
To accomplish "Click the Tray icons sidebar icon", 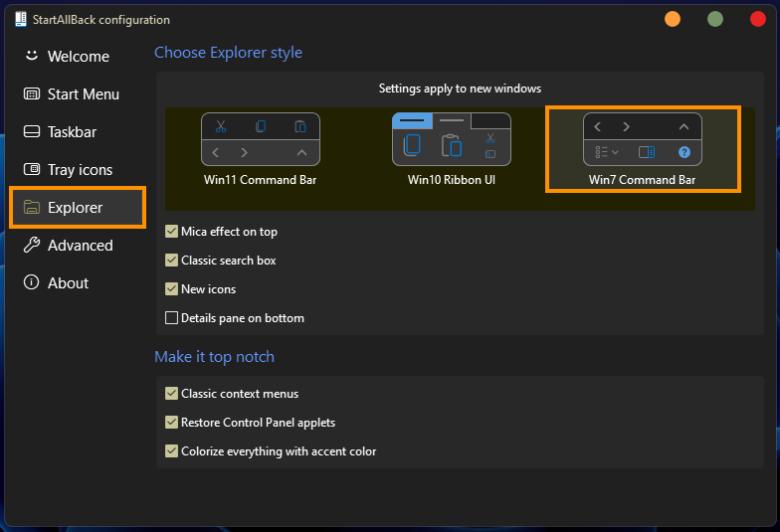I will tap(32, 169).
